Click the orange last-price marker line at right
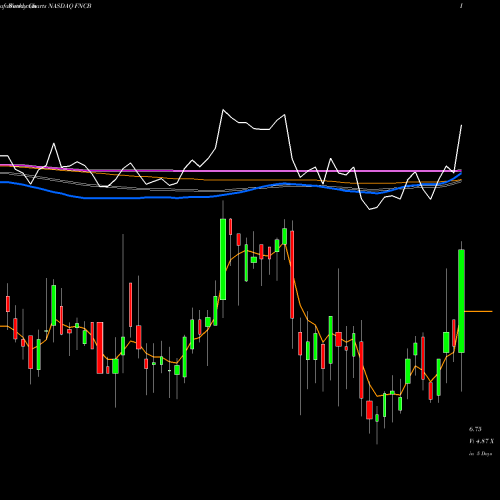The height and width of the screenshot is (500, 500). 478,311
